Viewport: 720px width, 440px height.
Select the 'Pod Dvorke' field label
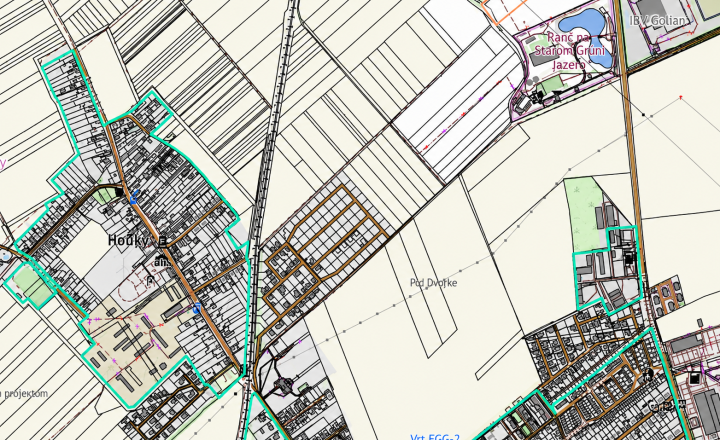pyautogui.click(x=433, y=282)
